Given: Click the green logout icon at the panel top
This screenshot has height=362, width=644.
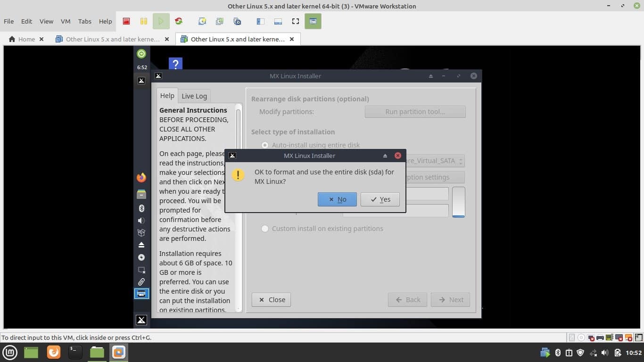Looking at the screenshot, I should (x=141, y=54).
